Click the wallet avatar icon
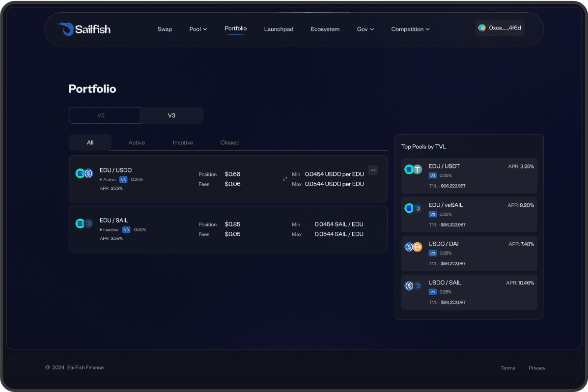The width and height of the screenshot is (588, 392). [x=482, y=28]
